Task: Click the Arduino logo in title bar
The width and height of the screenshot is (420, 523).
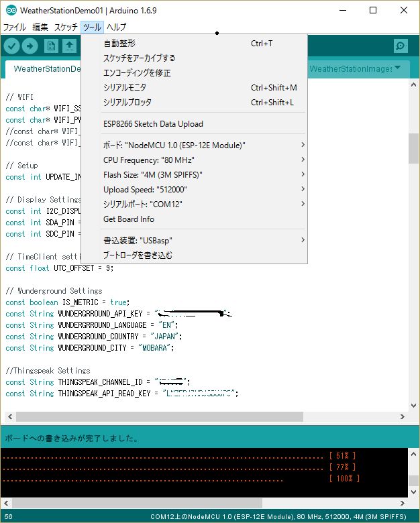Action: pos(11,11)
